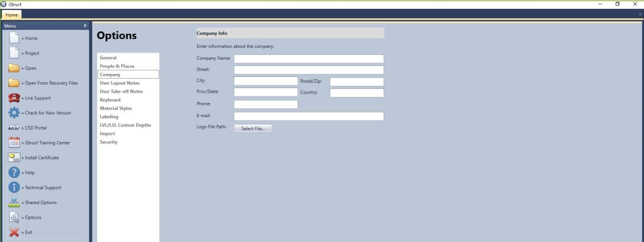Click the » Shared Options link

click(39, 202)
